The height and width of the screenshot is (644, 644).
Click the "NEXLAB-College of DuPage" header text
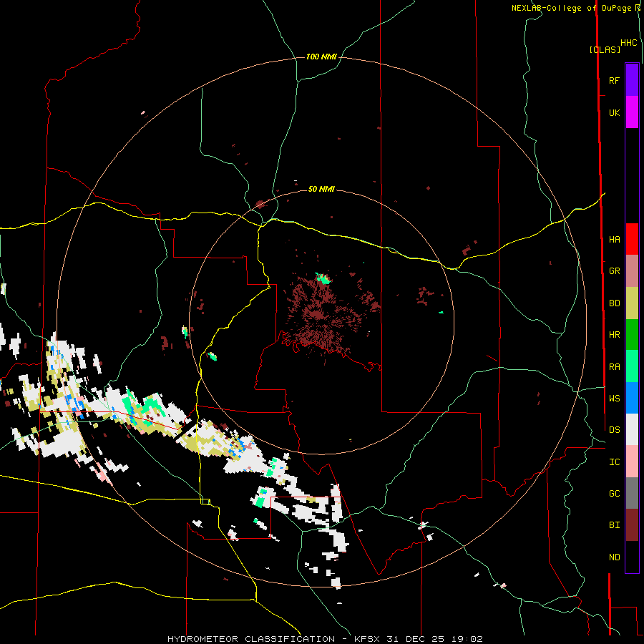(572, 8)
